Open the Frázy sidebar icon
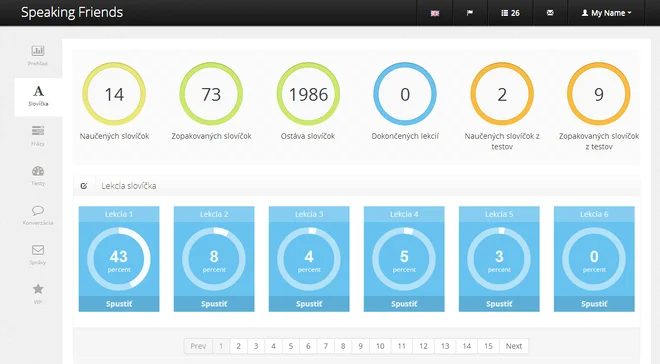This screenshot has width=660, height=364. [38, 131]
